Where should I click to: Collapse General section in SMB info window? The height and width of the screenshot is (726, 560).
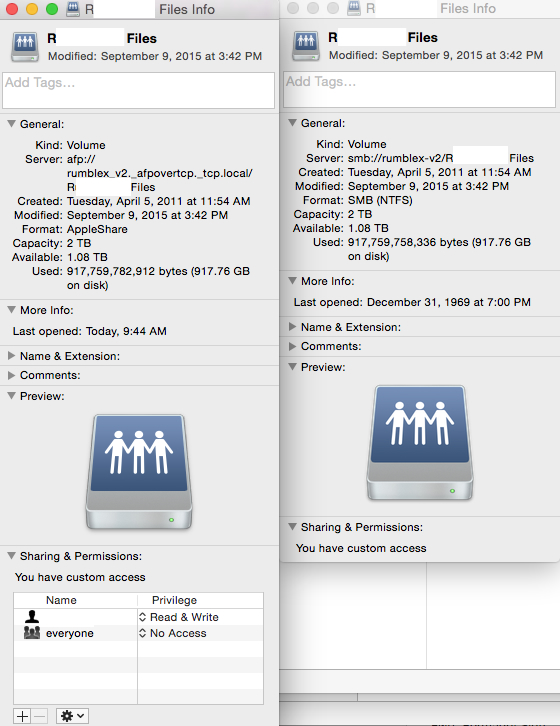click(292, 123)
